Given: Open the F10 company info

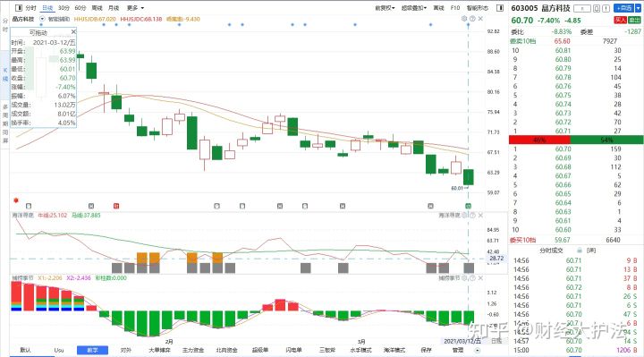Looking at the screenshot, I should pyautogui.click(x=455, y=8).
